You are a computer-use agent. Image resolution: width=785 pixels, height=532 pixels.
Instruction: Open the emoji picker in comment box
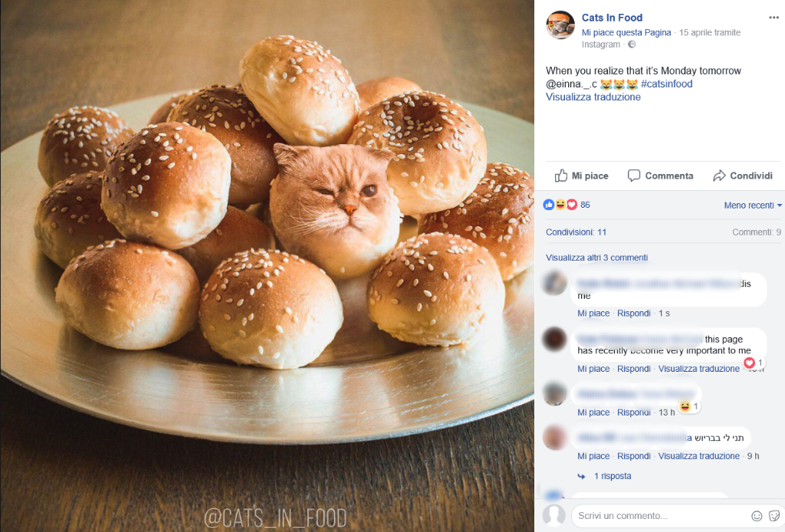click(x=757, y=516)
